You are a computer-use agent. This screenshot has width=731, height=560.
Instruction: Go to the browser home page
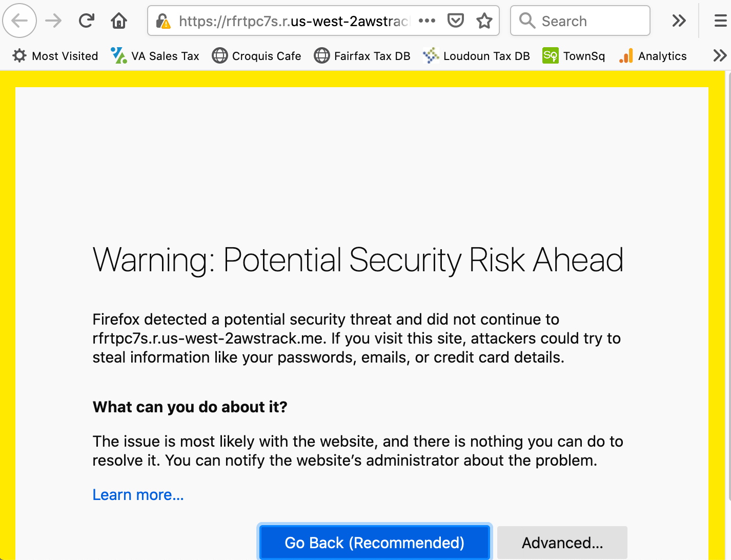tap(118, 21)
